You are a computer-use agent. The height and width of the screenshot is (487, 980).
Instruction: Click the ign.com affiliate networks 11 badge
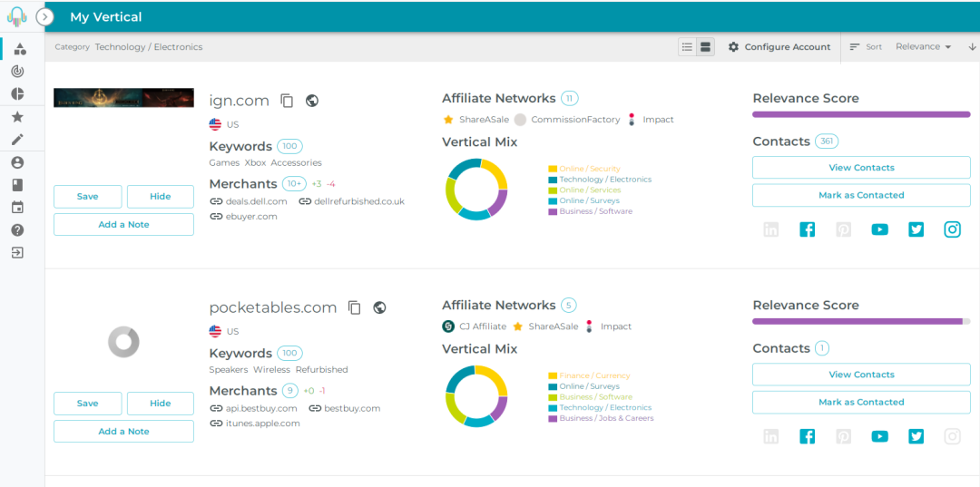point(569,98)
